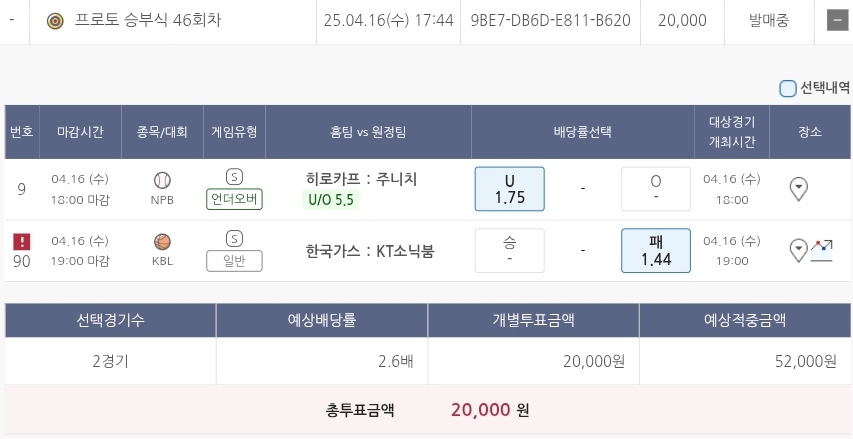853x439 pixels.
Task: Click the 일반 game type label
Action: coord(234,261)
